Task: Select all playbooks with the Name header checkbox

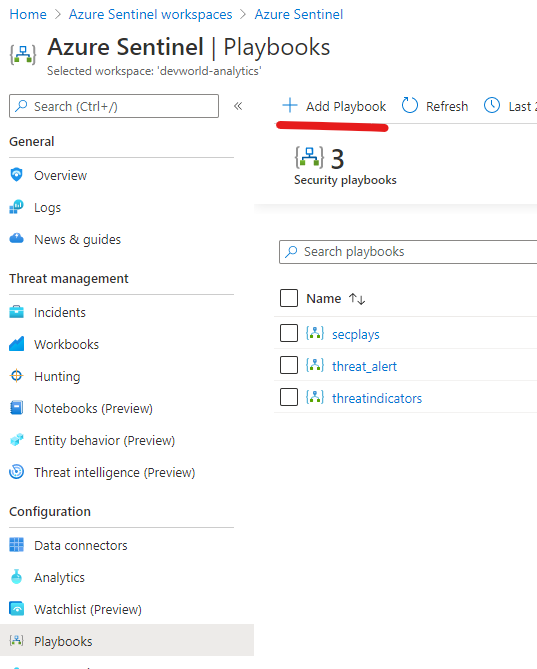Action: [289, 298]
